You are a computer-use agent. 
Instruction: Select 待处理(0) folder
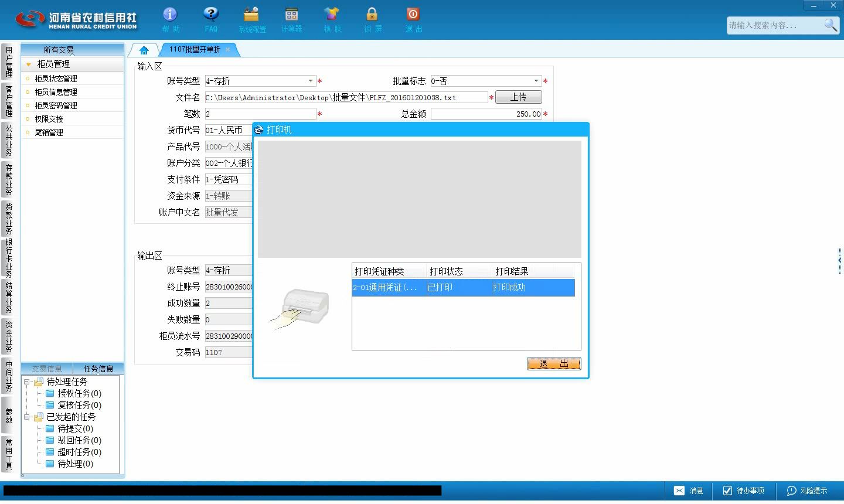click(70, 464)
